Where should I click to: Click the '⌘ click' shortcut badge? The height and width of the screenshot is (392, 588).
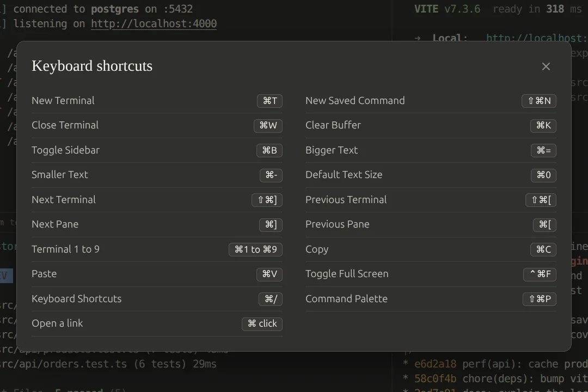262,324
